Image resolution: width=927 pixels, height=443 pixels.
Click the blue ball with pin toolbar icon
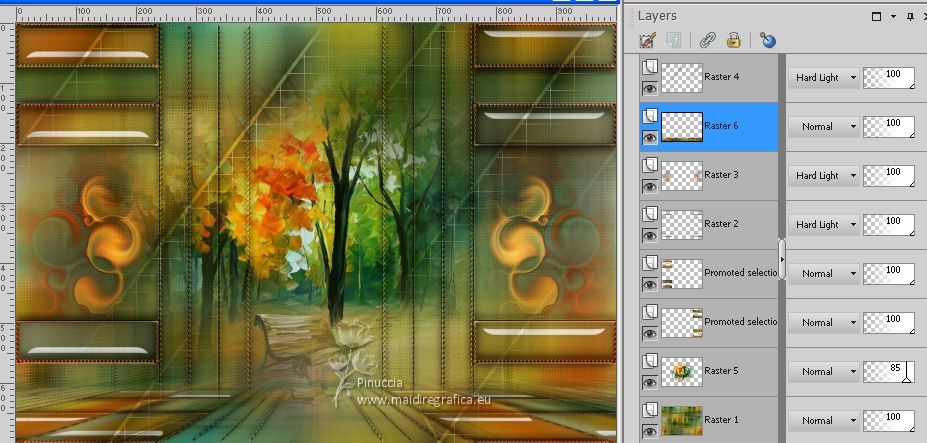click(x=767, y=40)
